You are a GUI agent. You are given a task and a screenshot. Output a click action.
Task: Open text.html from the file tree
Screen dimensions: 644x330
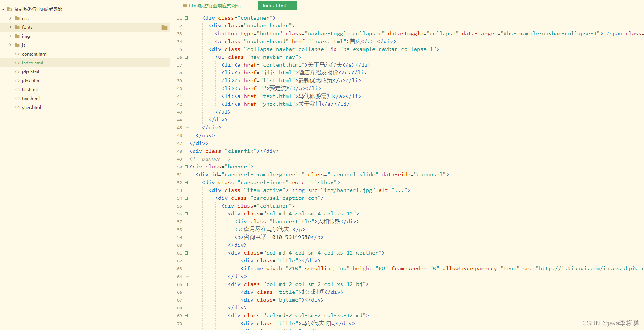point(31,99)
